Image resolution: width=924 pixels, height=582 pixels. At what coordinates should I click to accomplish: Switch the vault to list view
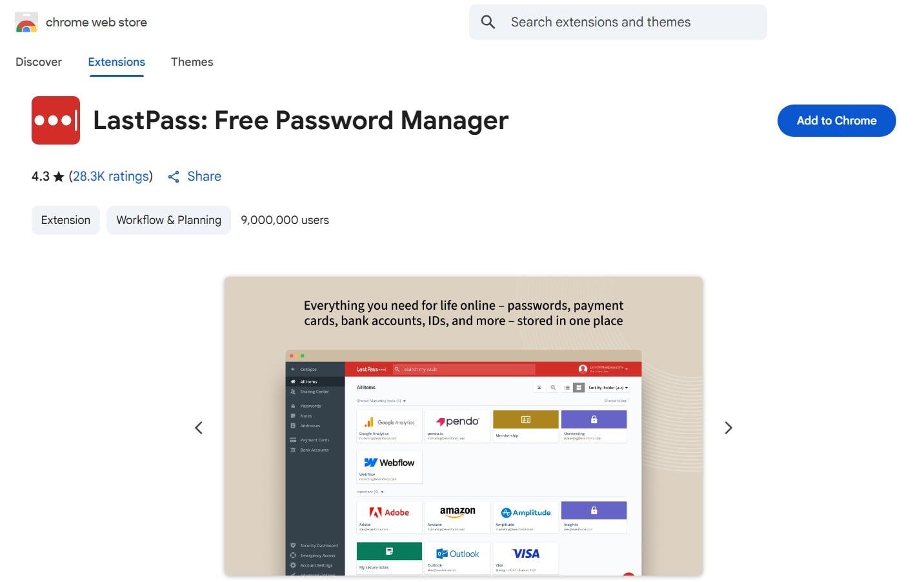(567, 387)
